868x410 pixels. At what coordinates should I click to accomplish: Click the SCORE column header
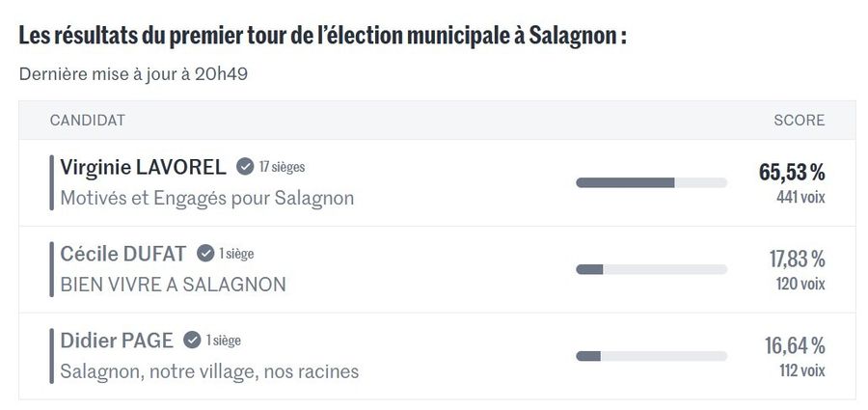coord(799,121)
